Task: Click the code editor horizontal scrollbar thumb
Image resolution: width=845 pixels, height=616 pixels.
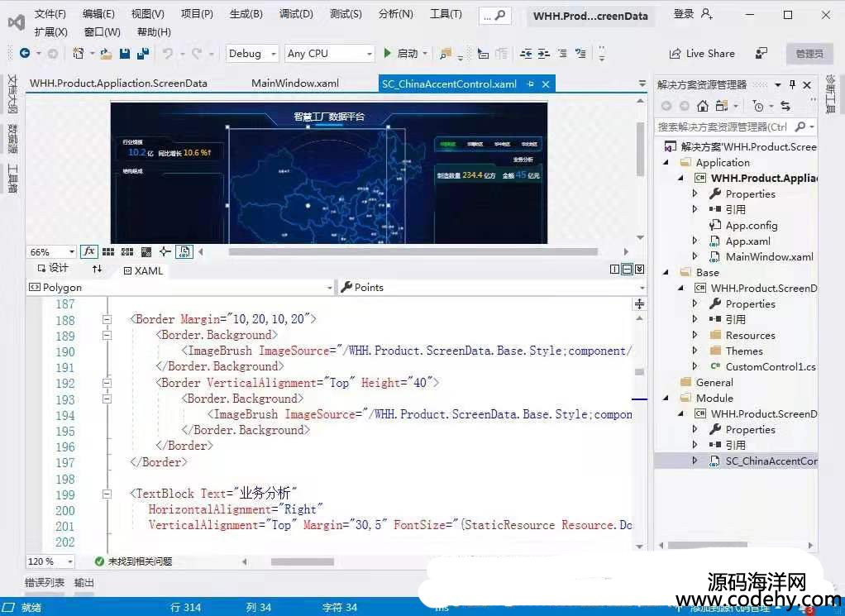Action: 302,561
